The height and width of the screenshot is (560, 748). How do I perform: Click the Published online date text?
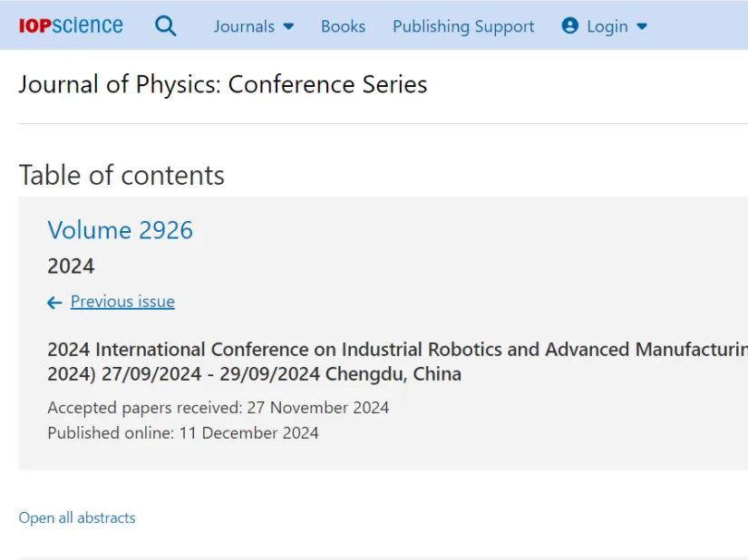(183, 432)
